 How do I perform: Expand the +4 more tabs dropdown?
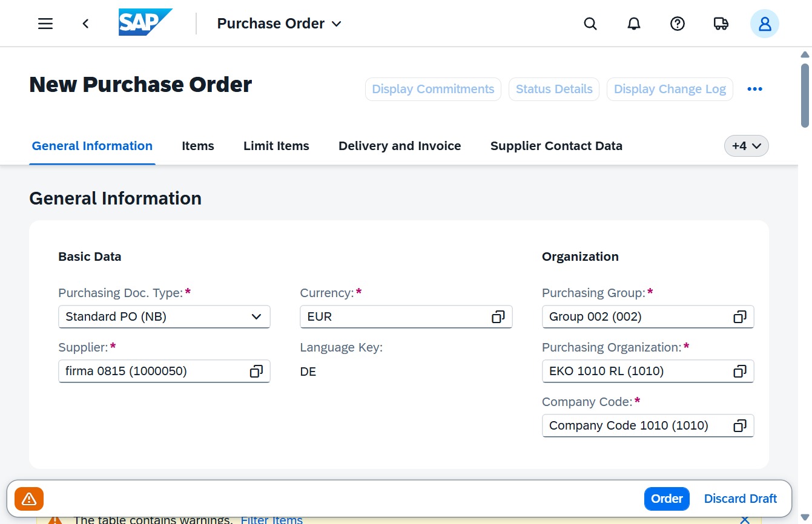[x=746, y=146]
